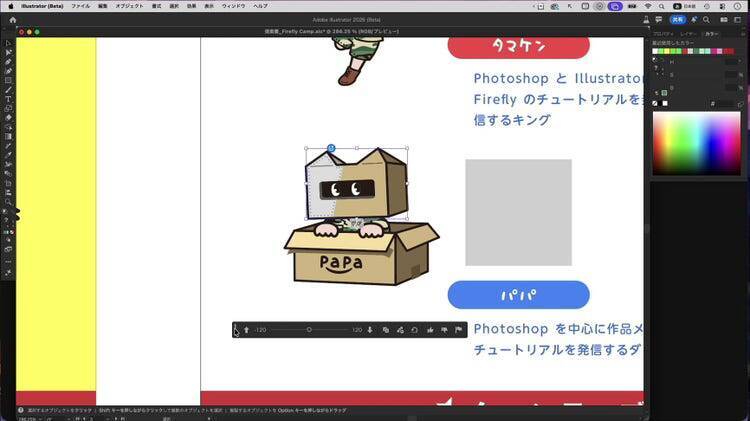Image resolution: width=750 pixels, height=421 pixels.
Task: Select the first white recent color swatch
Action: (x=655, y=51)
